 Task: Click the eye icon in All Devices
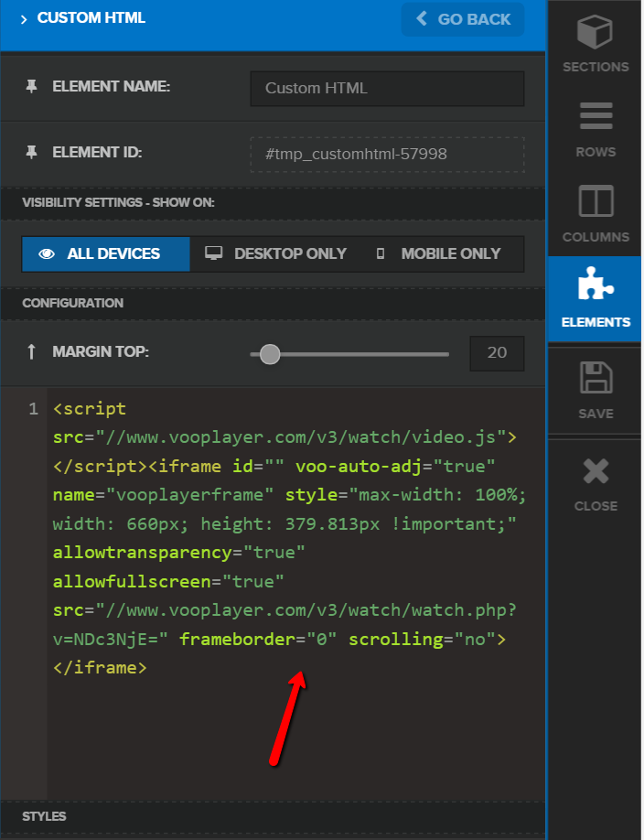pos(47,254)
